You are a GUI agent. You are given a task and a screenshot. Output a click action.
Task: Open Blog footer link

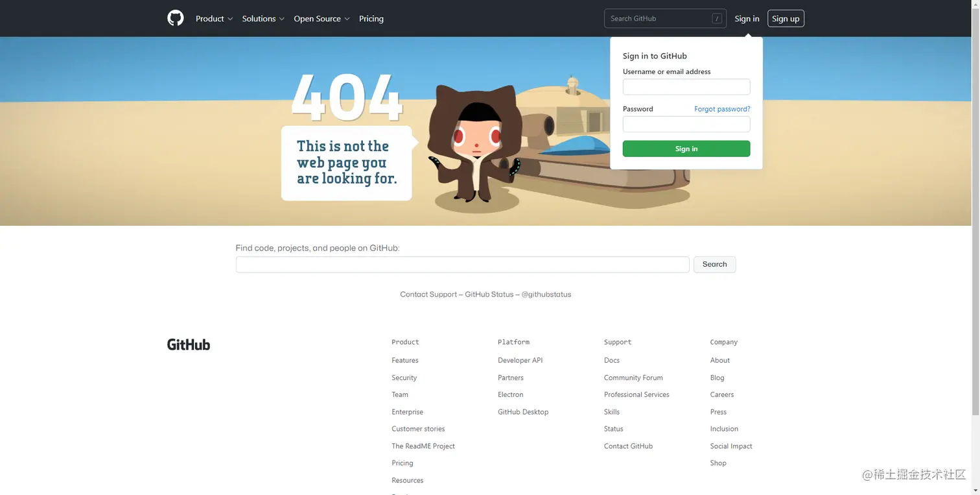click(x=717, y=378)
